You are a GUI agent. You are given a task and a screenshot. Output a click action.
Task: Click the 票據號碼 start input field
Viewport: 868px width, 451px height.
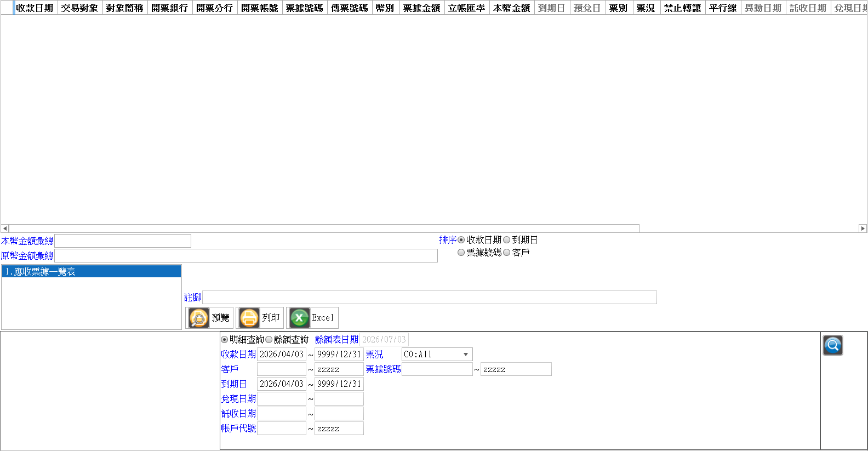(437, 369)
